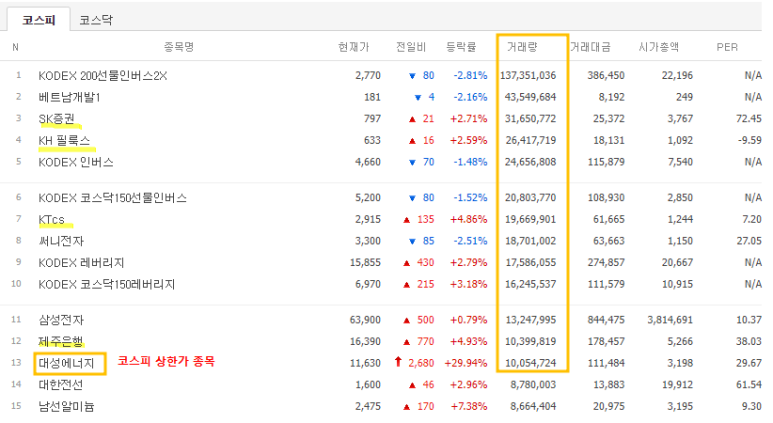Click the 31,650,772 volume value
The image size is (773, 423).
530,119
